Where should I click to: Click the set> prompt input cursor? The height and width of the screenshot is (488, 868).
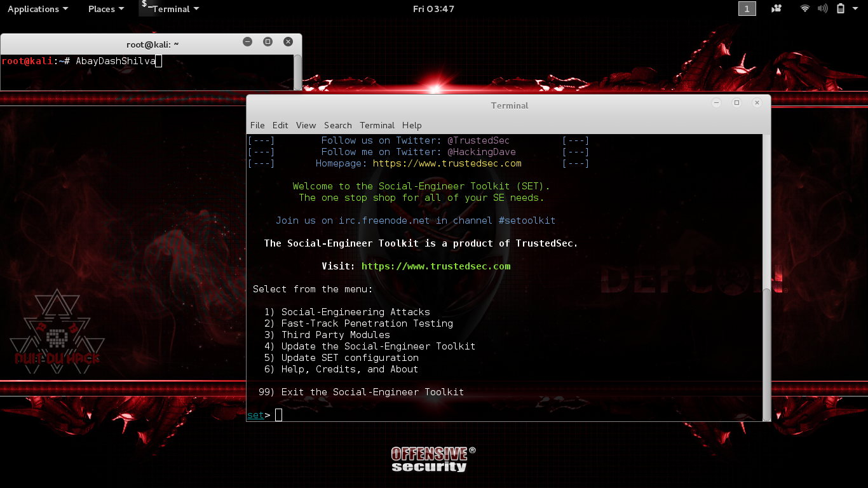tap(278, 415)
